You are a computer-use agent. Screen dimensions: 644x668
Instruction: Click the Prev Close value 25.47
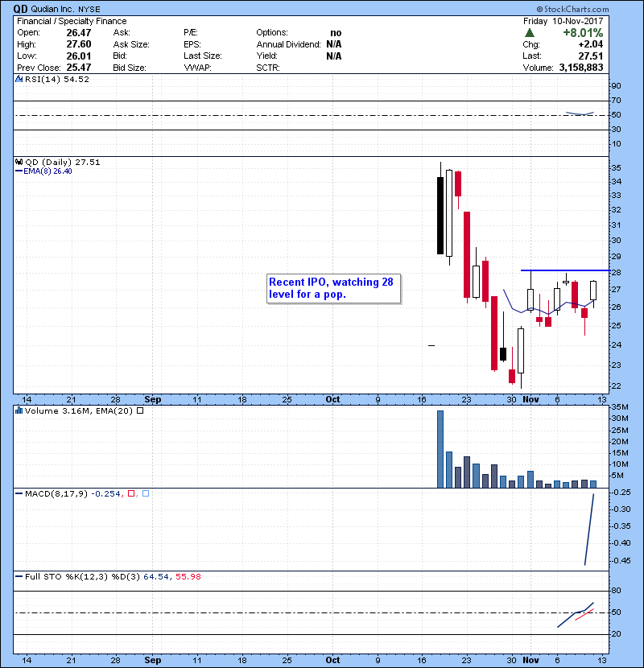click(x=78, y=68)
